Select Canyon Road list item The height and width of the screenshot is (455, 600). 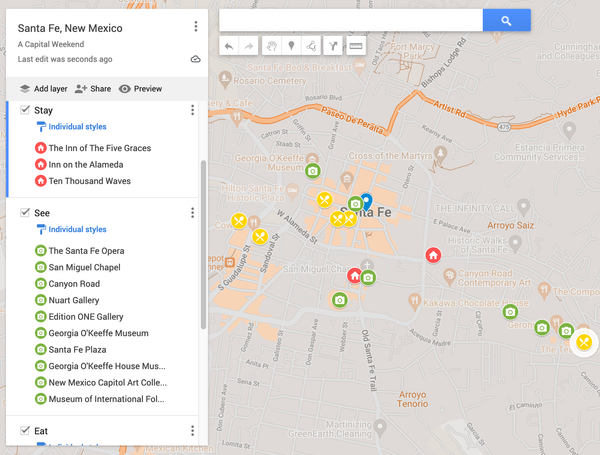(74, 284)
